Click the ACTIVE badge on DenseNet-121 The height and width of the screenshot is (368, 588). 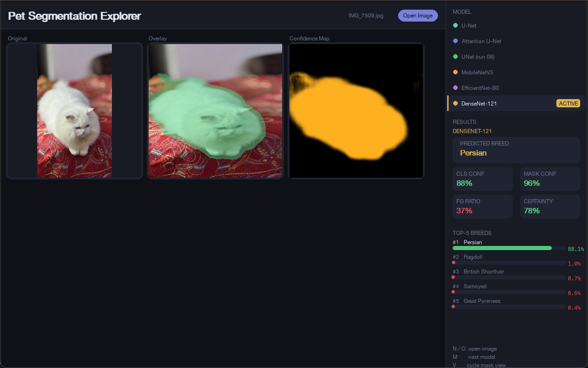point(568,104)
